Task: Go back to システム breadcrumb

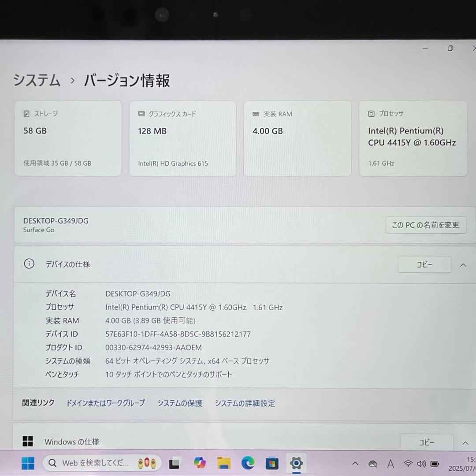Action: point(37,81)
